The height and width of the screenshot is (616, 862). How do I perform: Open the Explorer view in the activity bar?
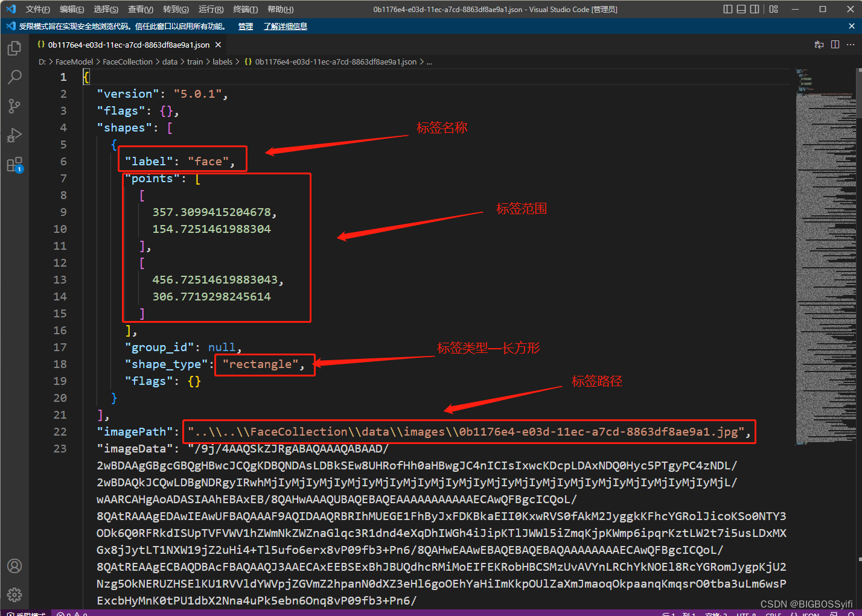click(14, 48)
